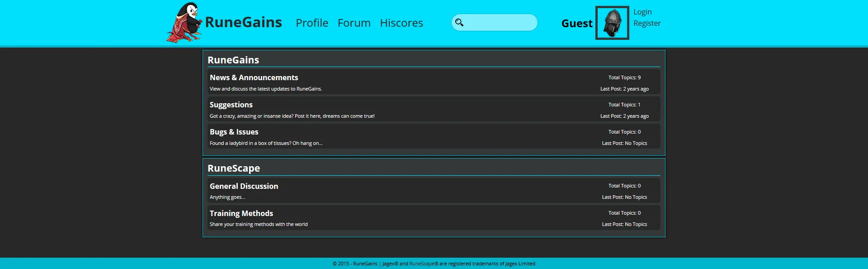This screenshot has width=868, height=269.
Task: Open the Guest helmet avatar
Action: pyautogui.click(x=612, y=23)
